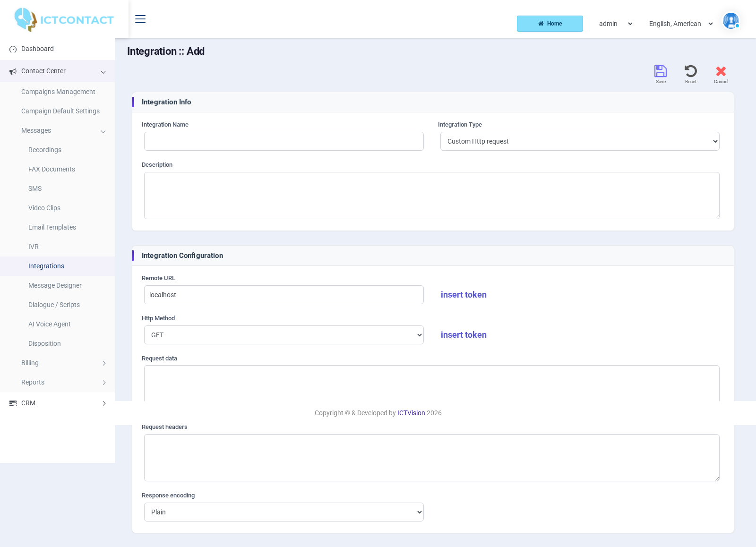Open the admin user dropdown

coord(616,24)
